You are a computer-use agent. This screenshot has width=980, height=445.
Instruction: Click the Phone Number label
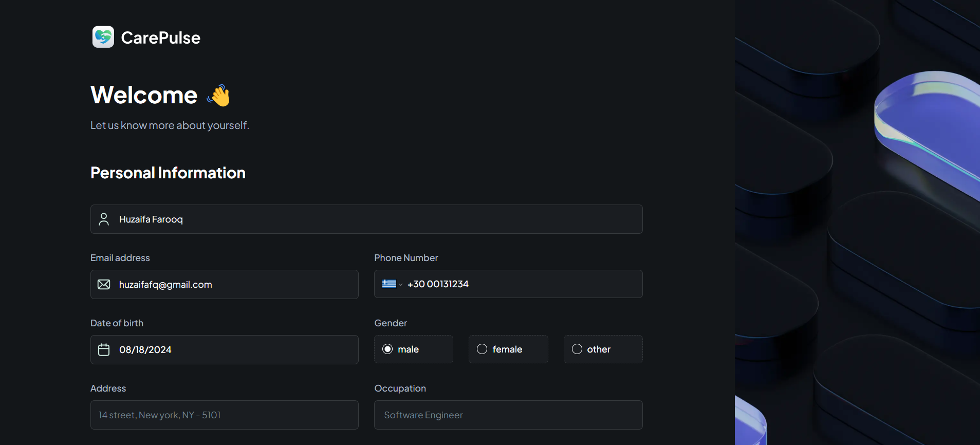[406, 258]
